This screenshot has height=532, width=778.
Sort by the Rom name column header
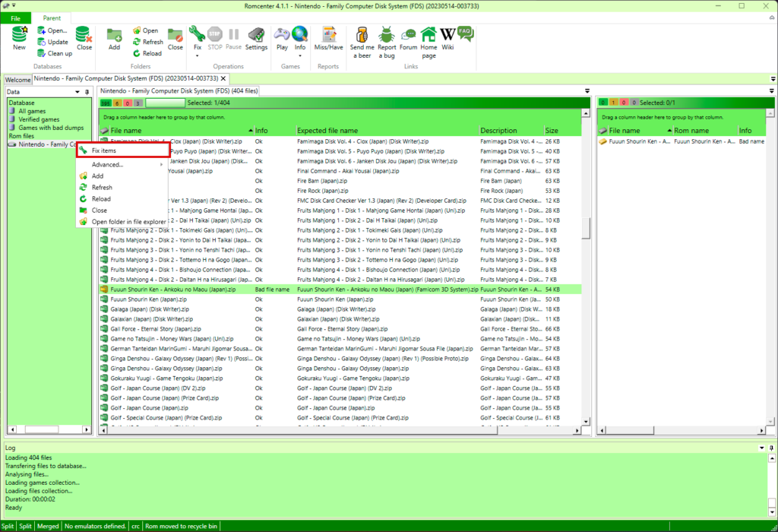pos(705,131)
